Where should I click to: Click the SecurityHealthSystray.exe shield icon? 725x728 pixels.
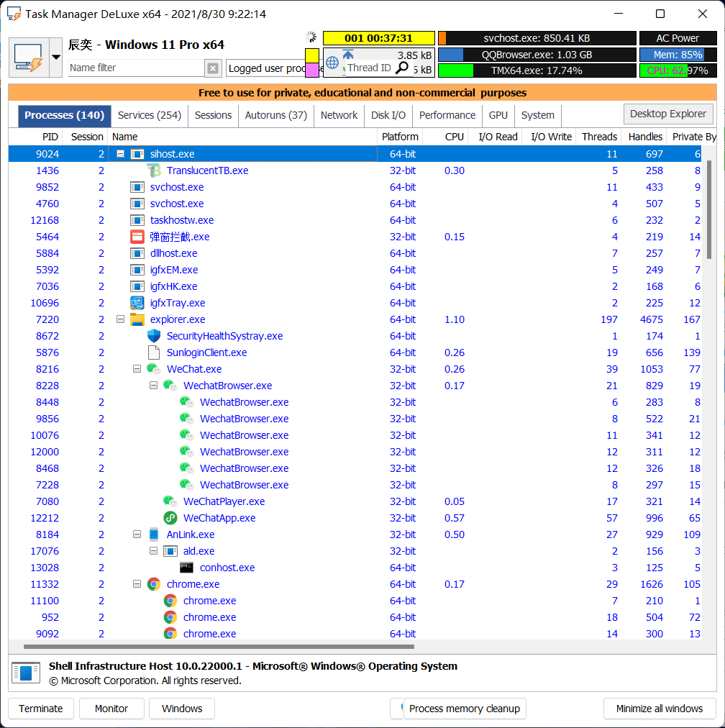(x=153, y=335)
